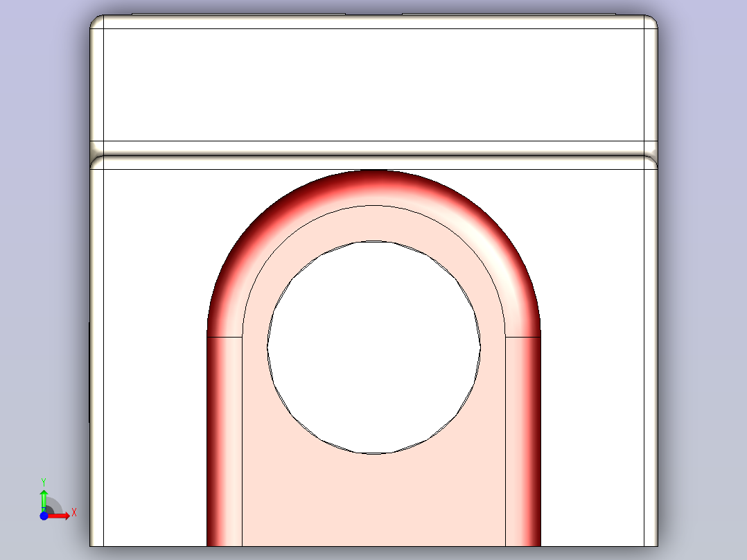Click the red X axis arrow of triad
747x560 pixels.
click(x=59, y=516)
